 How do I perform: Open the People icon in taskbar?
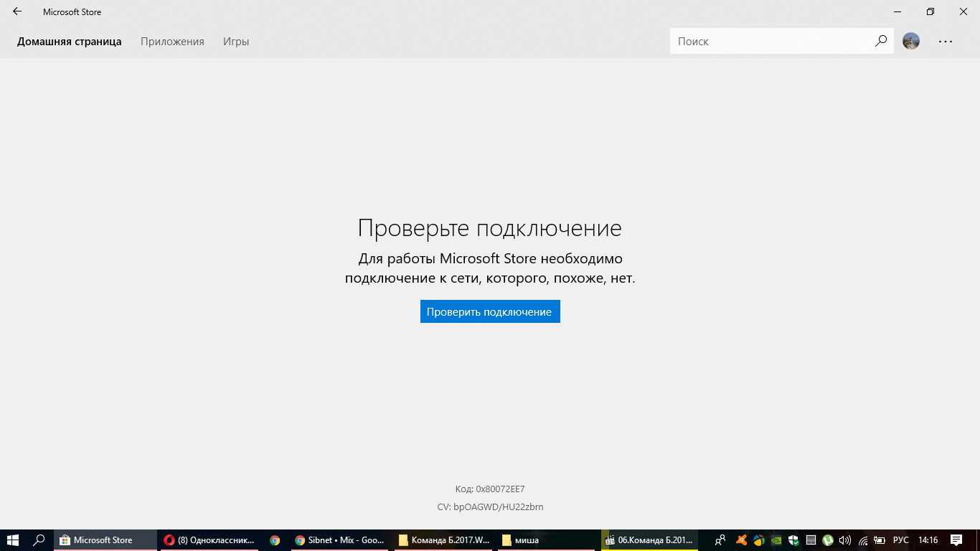pyautogui.click(x=720, y=540)
